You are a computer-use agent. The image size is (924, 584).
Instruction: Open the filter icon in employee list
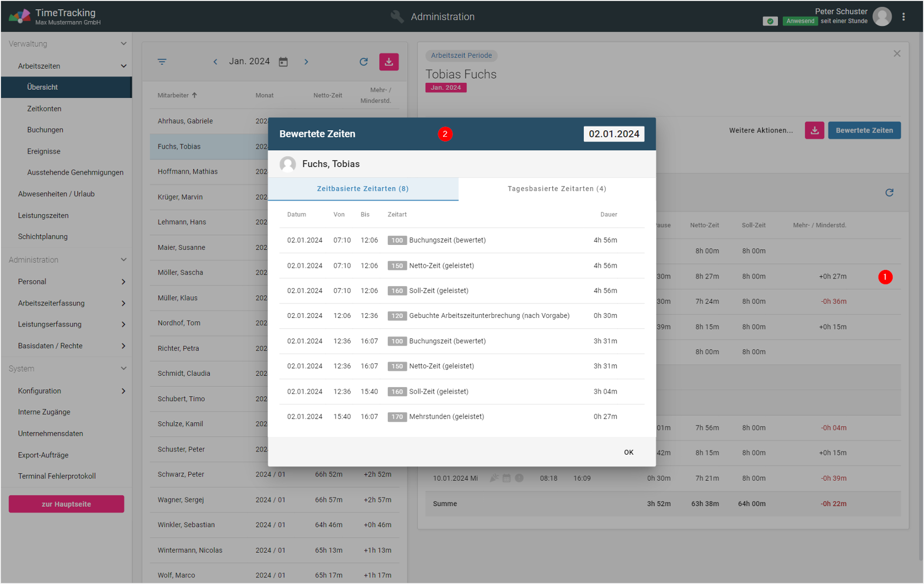pos(162,62)
